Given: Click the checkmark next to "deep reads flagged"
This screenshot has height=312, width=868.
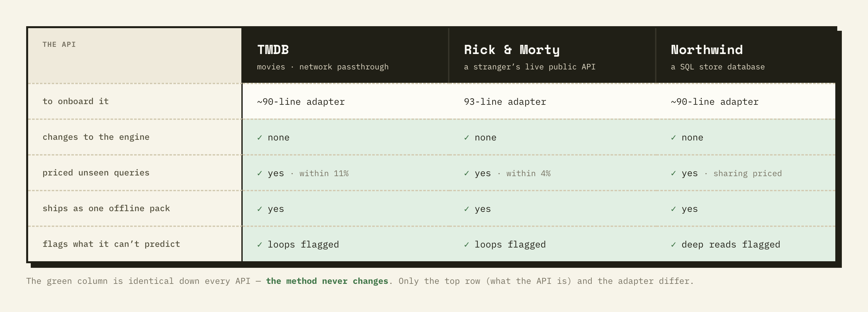Looking at the screenshot, I should coord(674,245).
